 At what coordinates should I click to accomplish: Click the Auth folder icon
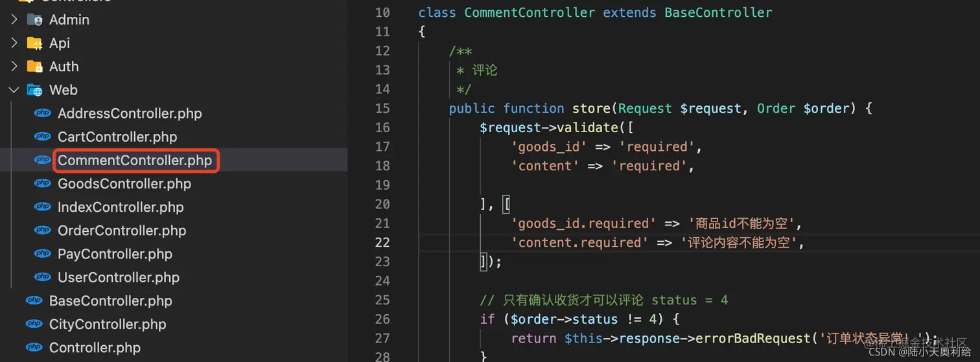[34, 67]
